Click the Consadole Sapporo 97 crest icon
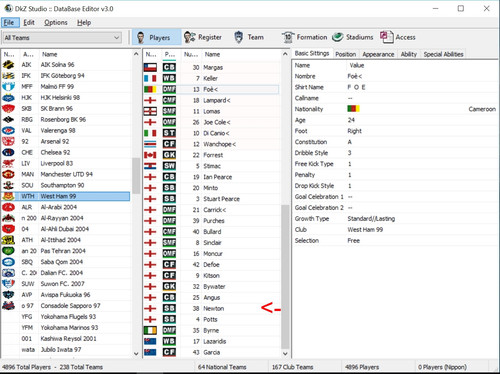Image resolution: width=500 pixels, height=374 pixels. [x=8, y=306]
